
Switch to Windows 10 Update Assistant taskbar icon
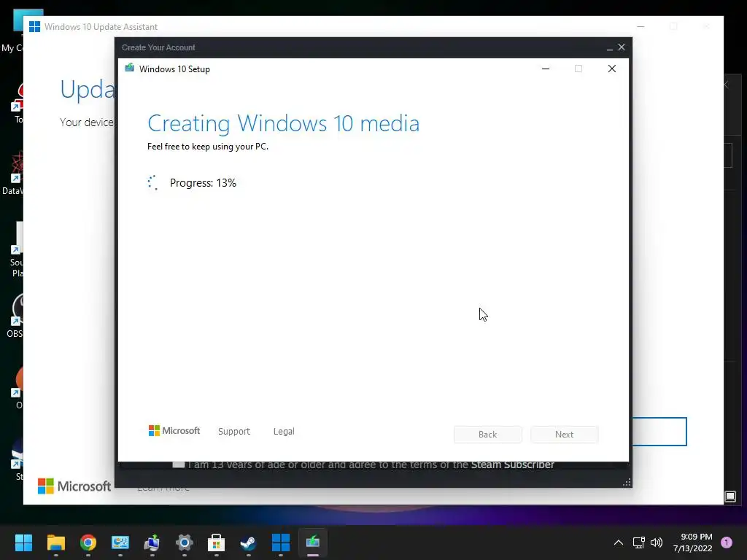[281, 542]
